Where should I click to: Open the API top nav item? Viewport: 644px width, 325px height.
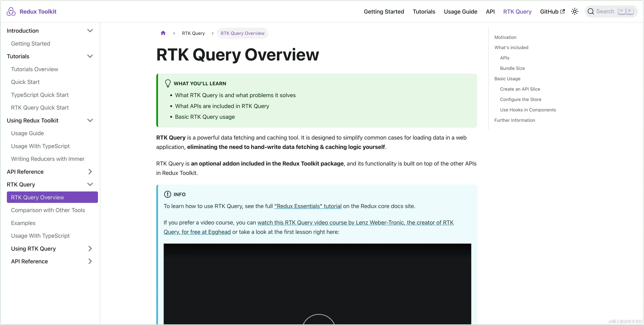[x=490, y=11]
